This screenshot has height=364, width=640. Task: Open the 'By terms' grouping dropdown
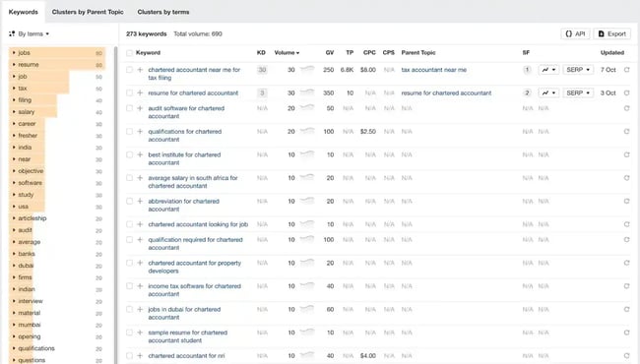[29, 33]
